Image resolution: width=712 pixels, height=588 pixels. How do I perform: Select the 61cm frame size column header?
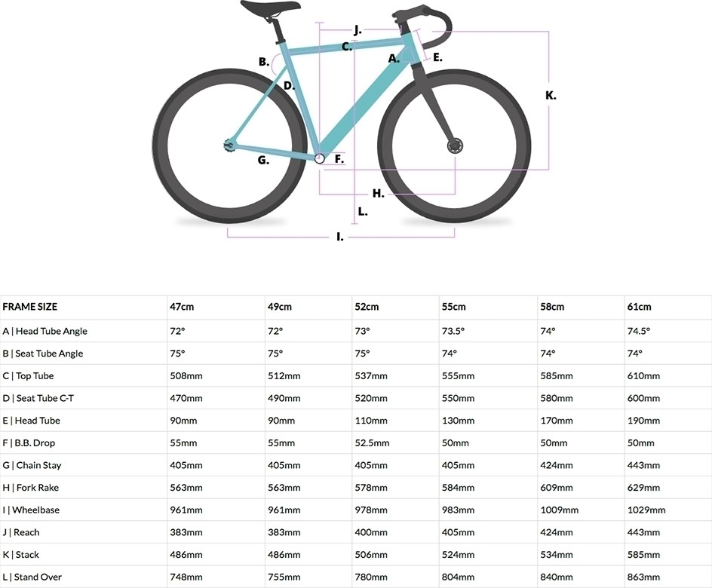[x=639, y=307]
